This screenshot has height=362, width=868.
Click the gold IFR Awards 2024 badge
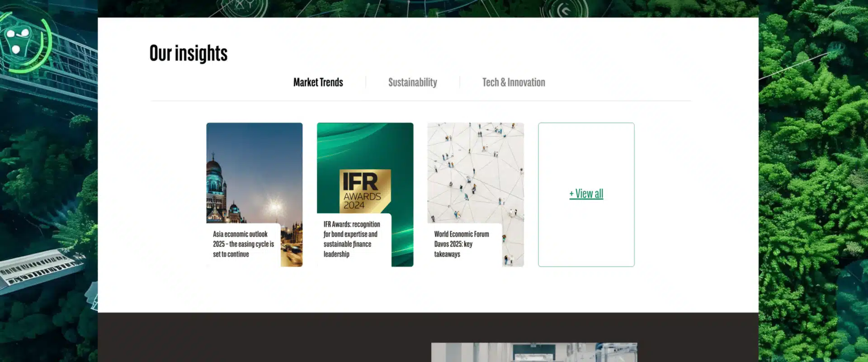coord(365,191)
